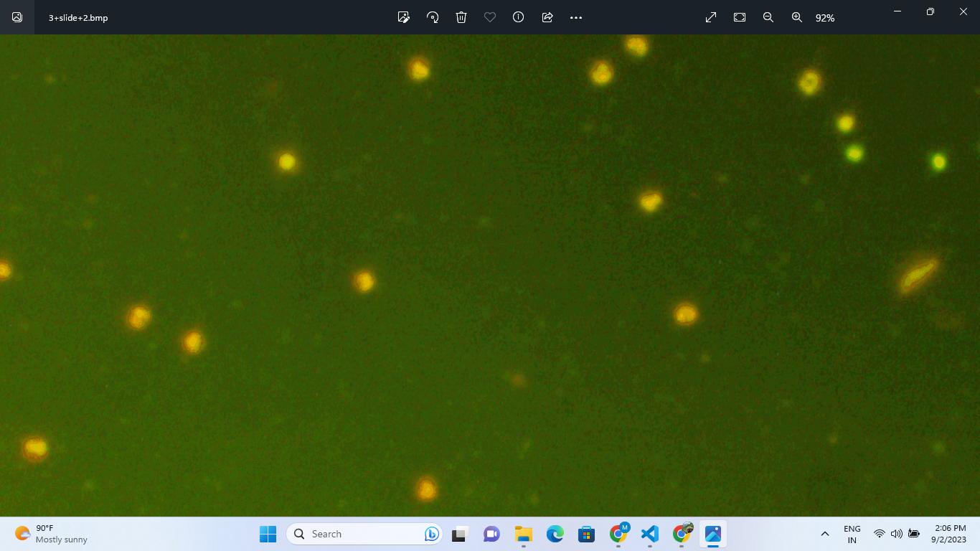Fit image to window
980x551 pixels.
(x=740, y=17)
